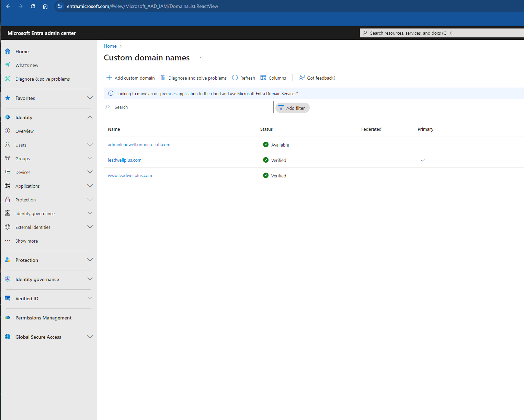Click the Devices icon in sidebar
The height and width of the screenshot is (420, 524).
pos(8,172)
